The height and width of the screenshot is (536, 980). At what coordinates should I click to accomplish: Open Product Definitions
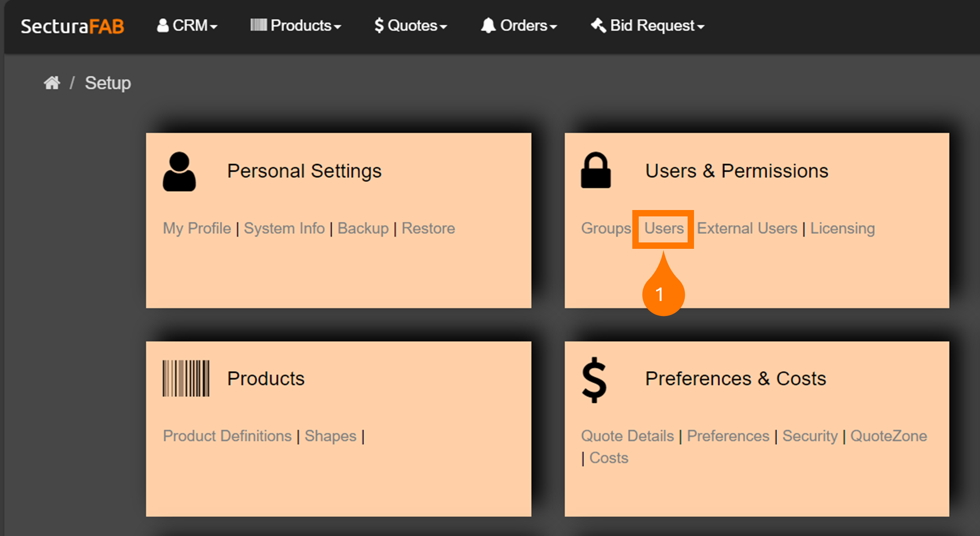pyautogui.click(x=227, y=436)
